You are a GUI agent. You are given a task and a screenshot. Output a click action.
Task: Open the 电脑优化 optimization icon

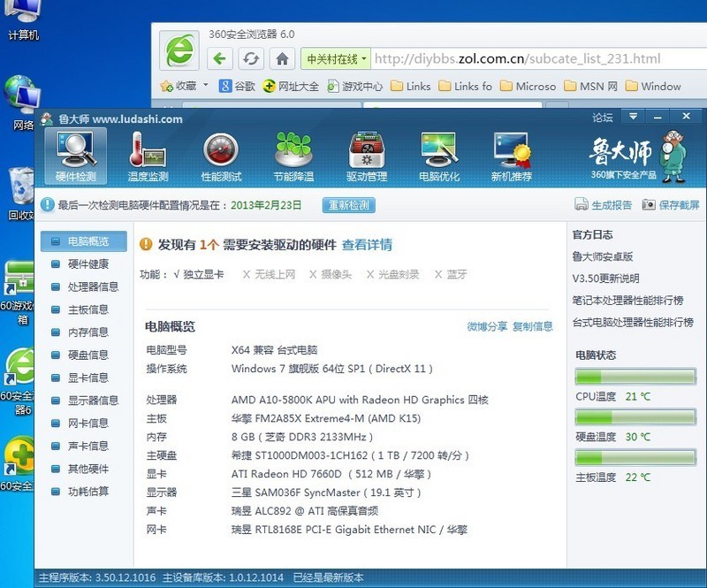pos(439,157)
